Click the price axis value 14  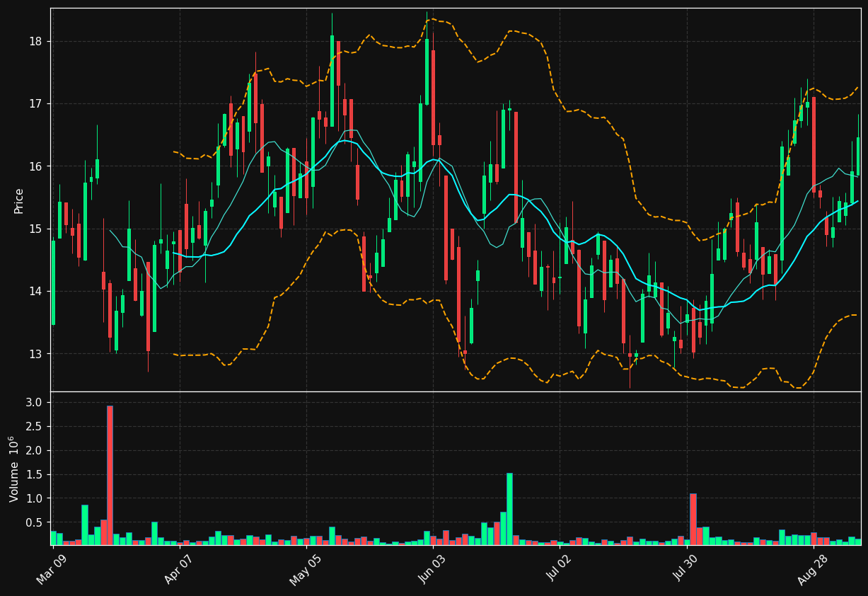click(x=35, y=291)
